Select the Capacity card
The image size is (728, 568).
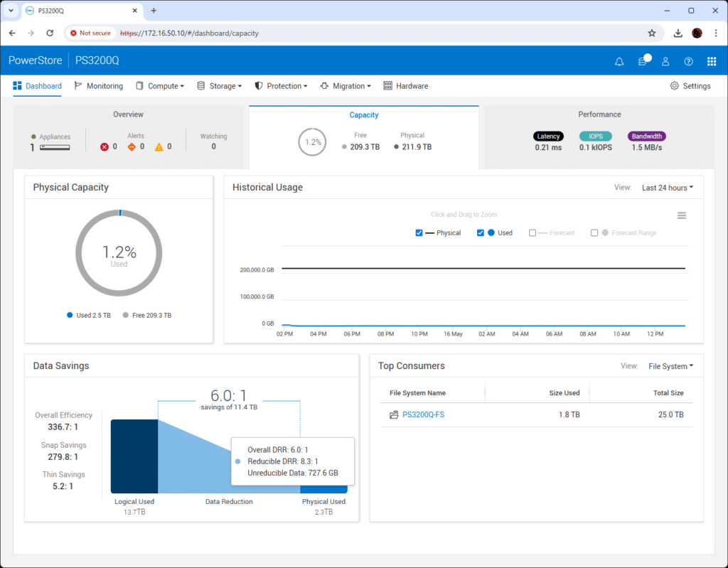click(x=364, y=137)
